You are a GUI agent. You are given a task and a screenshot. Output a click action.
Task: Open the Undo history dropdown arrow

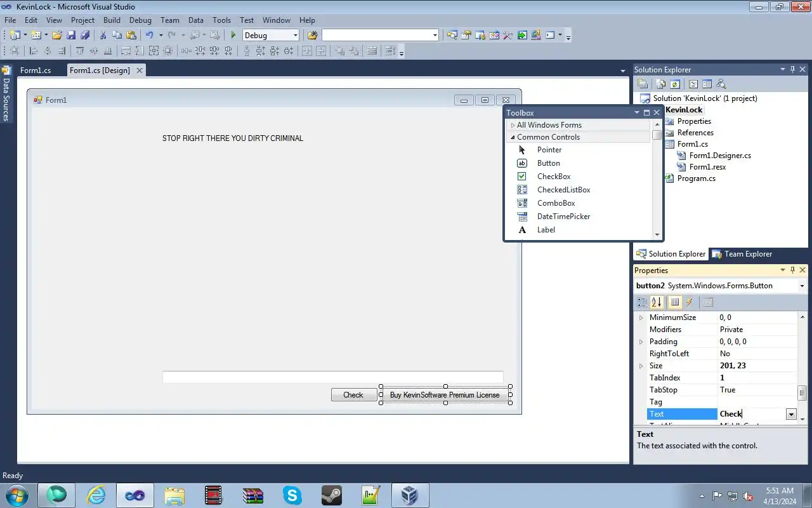[x=160, y=35]
